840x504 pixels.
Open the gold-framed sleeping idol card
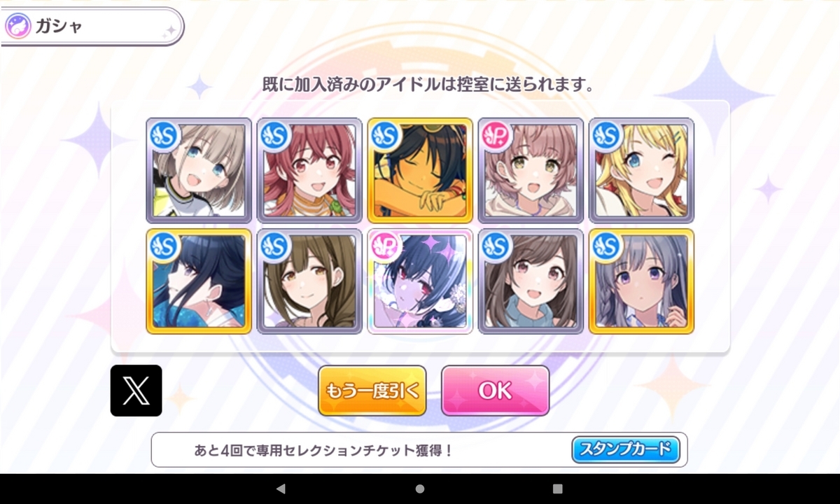pos(420,170)
